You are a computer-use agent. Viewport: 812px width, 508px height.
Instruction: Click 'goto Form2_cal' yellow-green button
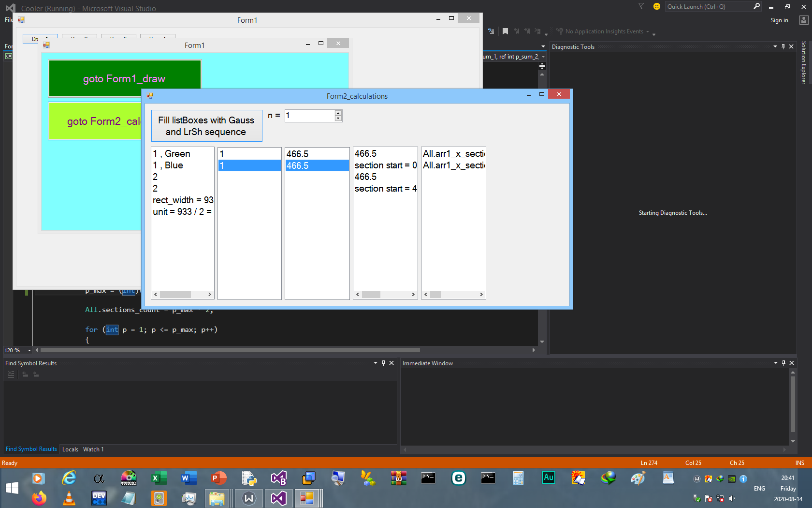click(x=95, y=121)
